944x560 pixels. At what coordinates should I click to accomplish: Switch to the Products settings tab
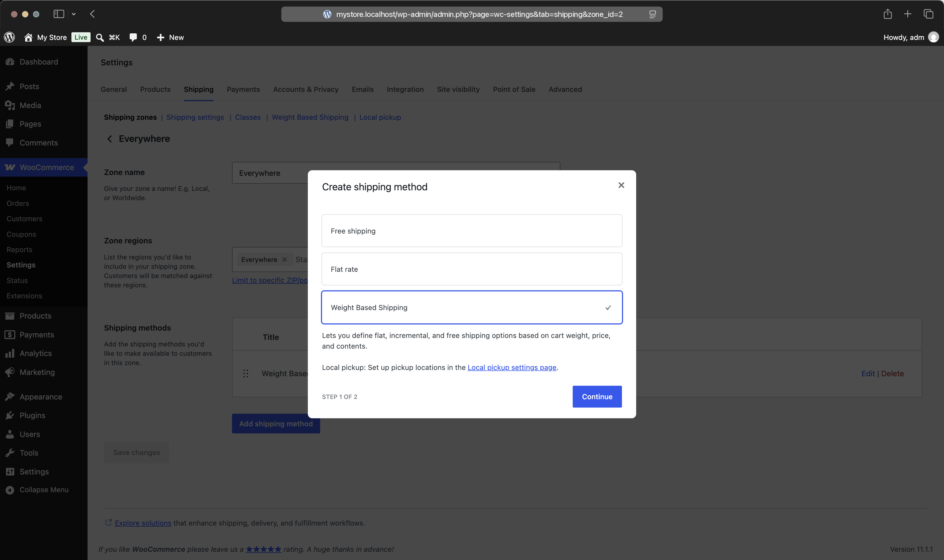coord(155,89)
